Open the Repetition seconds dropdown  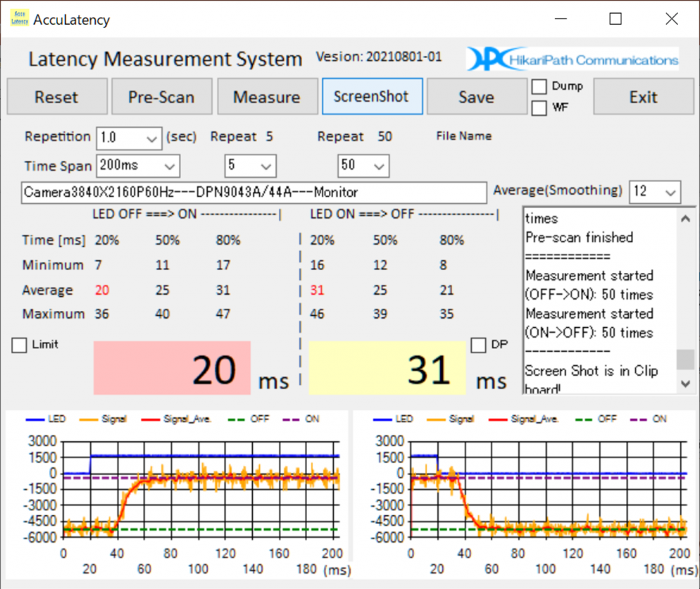point(152,138)
